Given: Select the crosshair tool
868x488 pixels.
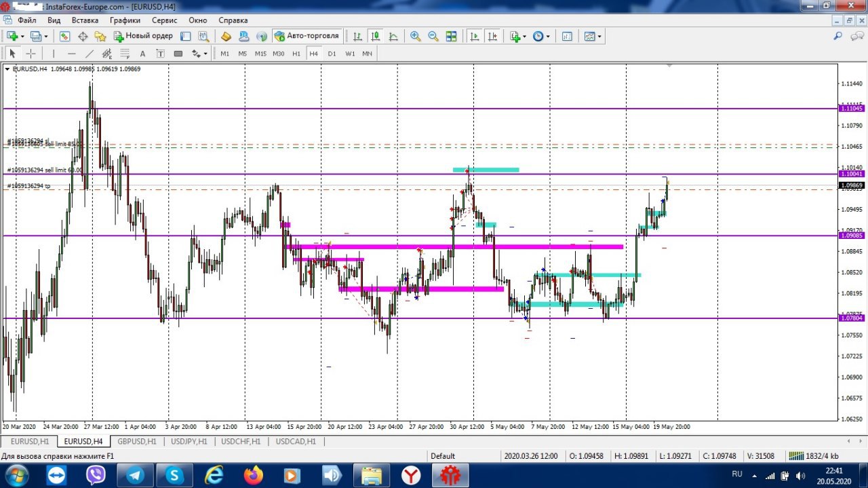Looking at the screenshot, I should pos(31,54).
